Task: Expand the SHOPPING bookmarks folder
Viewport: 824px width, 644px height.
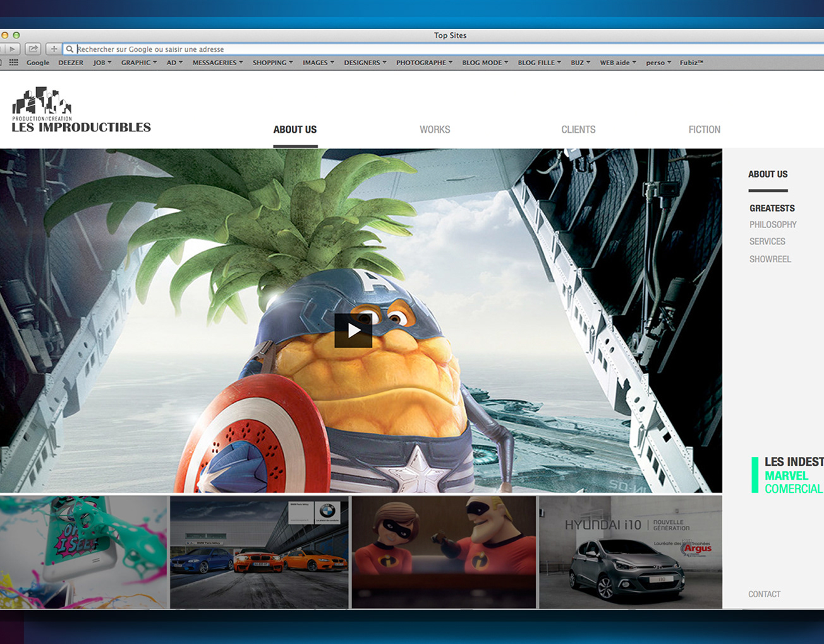Action: [273, 63]
